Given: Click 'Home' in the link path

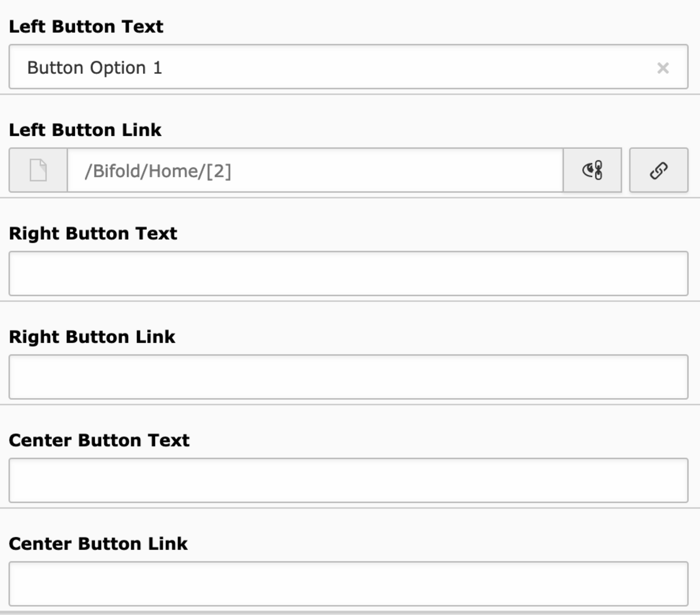Looking at the screenshot, I should [x=174, y=171].
